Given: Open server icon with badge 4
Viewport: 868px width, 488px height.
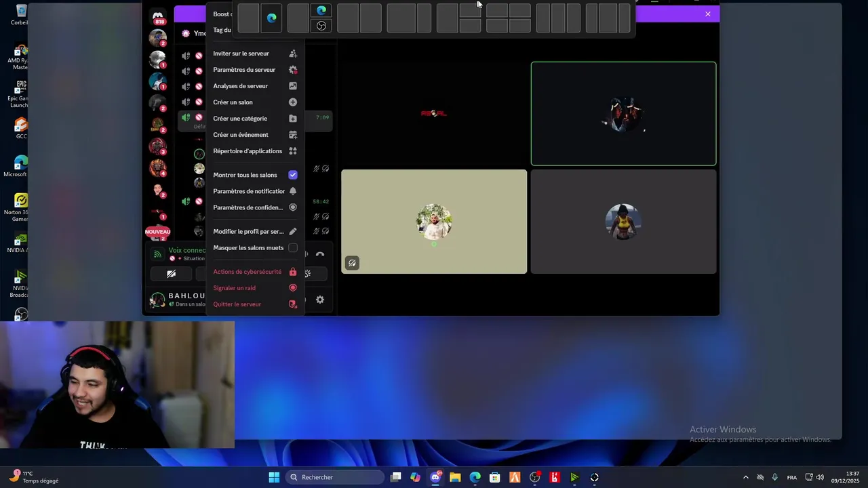Looking at the screenshot, I should 158,167.
